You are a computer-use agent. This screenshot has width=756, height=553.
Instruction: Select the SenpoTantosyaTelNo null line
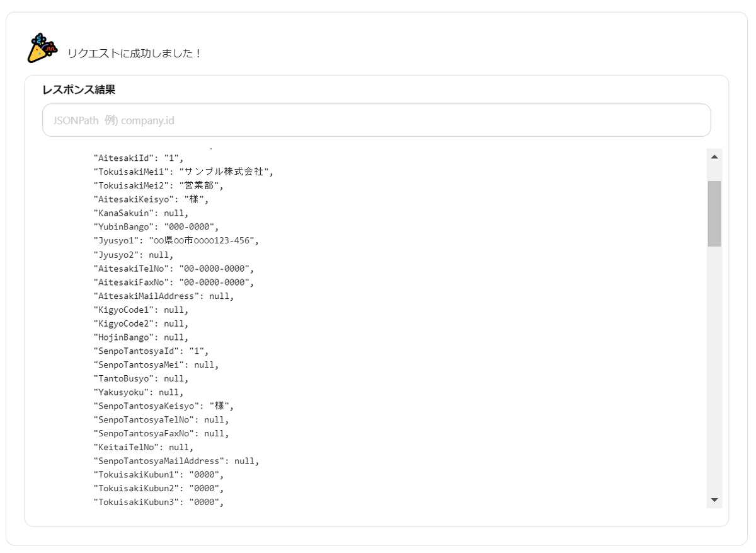(x=161, y=419)
